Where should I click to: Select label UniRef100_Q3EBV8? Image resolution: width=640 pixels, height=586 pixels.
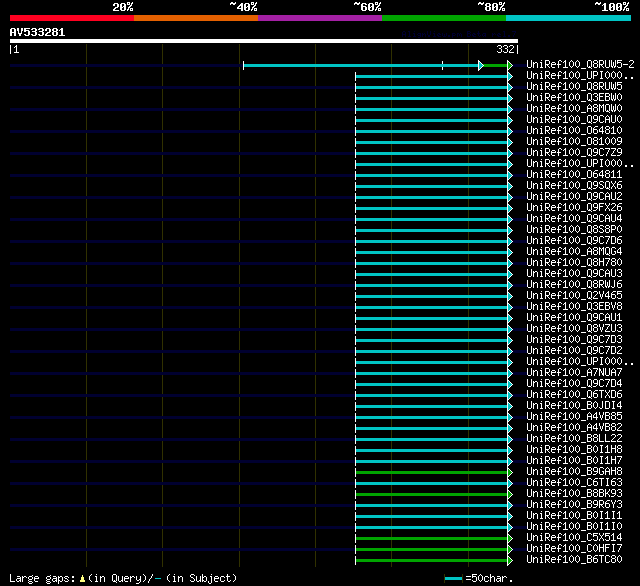coord(574,306)
